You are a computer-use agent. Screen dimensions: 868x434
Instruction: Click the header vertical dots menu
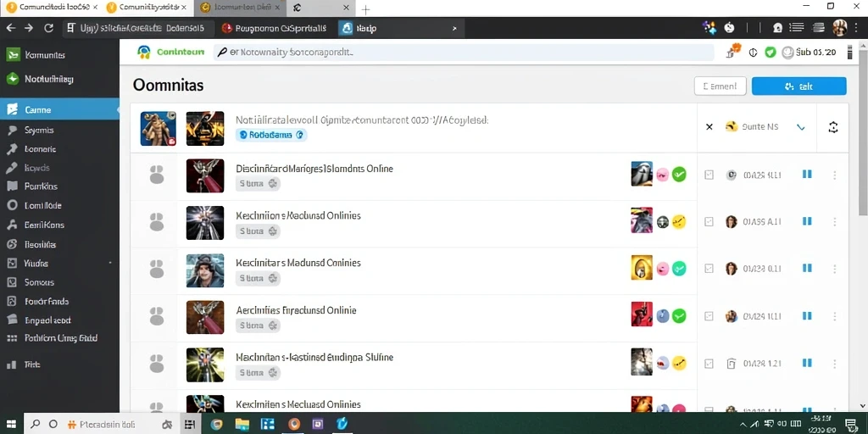click(x=849, y=53)
